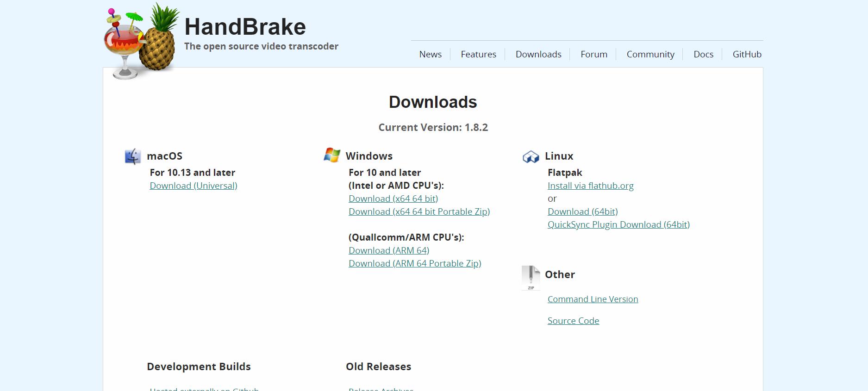Click the 'Windows' section heading
The height and width of the screenshot is (391, 868).
(x=369, y=156)
